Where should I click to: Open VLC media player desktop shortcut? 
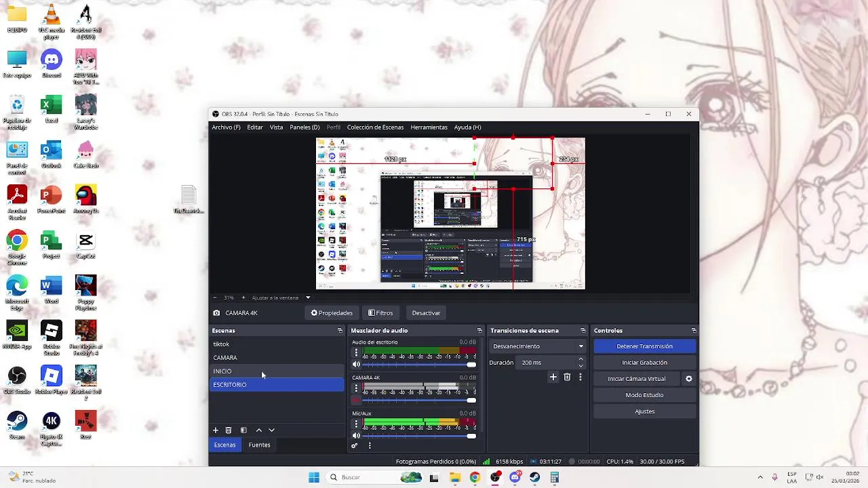tap(52, 20)
